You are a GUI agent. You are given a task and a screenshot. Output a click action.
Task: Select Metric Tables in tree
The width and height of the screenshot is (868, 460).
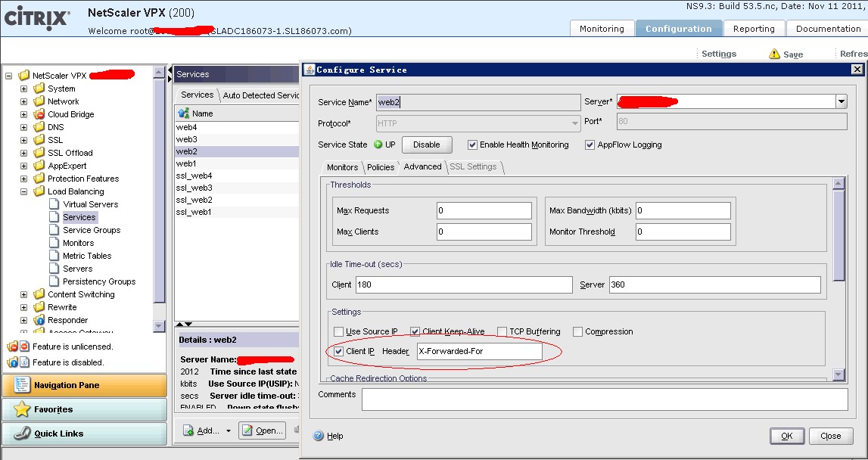87,256
